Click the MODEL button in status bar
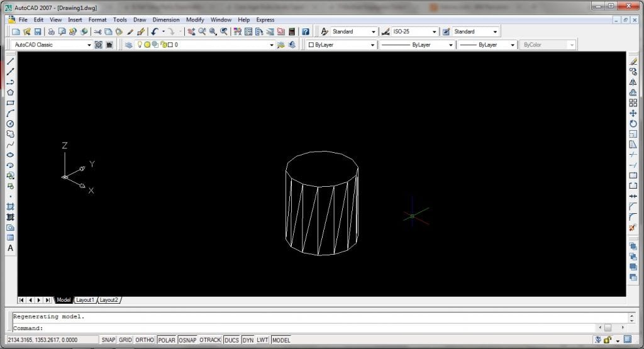 pos(280,340)
